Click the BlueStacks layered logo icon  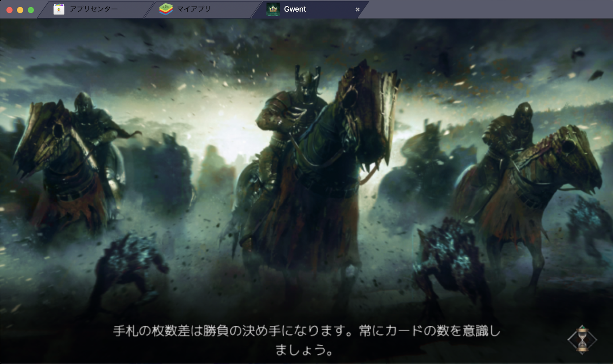(x=166, y=9)
